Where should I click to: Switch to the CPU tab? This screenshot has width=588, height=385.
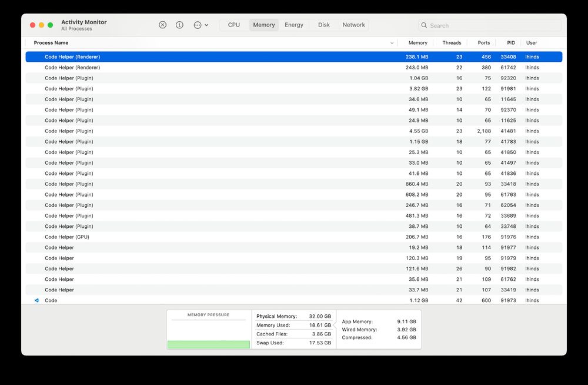click(x=233, y=25)
